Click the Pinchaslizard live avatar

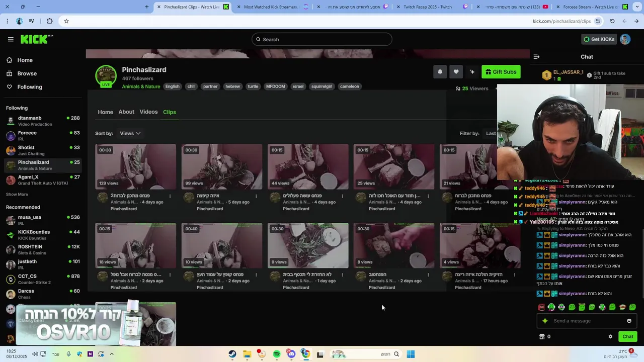[x=106, y=76]
